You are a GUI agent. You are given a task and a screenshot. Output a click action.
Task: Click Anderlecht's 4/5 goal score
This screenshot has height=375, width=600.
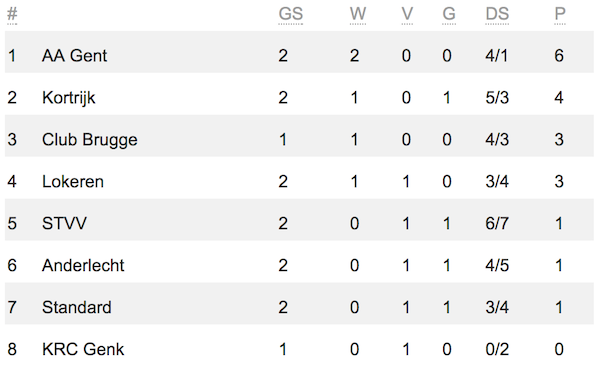pyautogui.click(x=497, y=266)
